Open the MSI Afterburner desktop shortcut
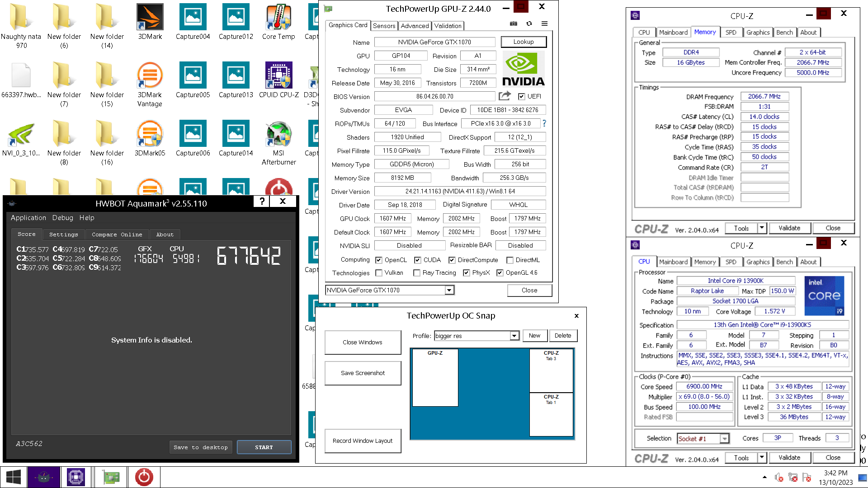Viewport: 868px width, 488px height. click(278, 142)
